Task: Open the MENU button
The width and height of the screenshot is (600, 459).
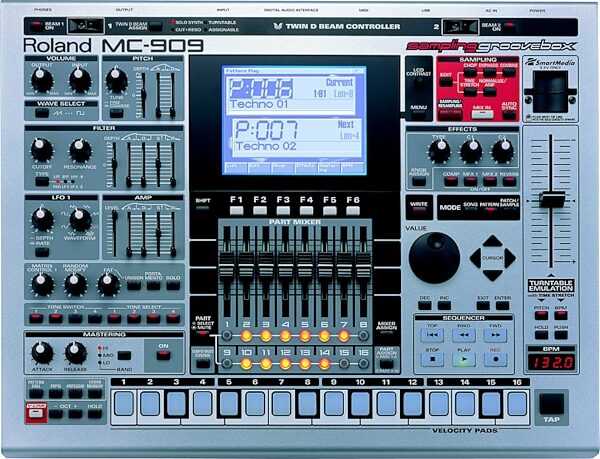Action: pyautogui.click(x=418, y=114)
